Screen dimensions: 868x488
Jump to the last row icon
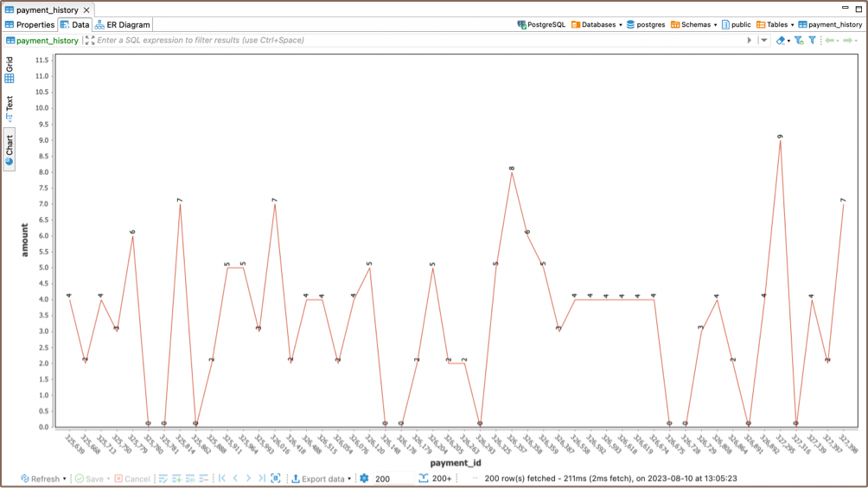tap(261, 478)
